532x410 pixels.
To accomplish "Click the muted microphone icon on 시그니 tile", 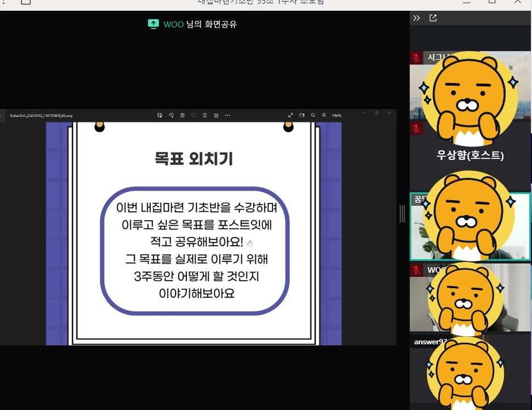I will pos(416,58).
